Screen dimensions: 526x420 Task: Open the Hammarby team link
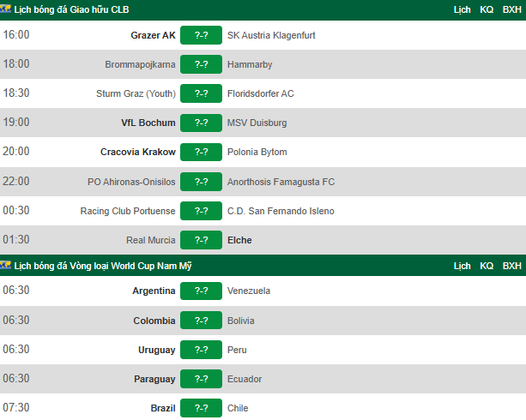pos(250,64)
